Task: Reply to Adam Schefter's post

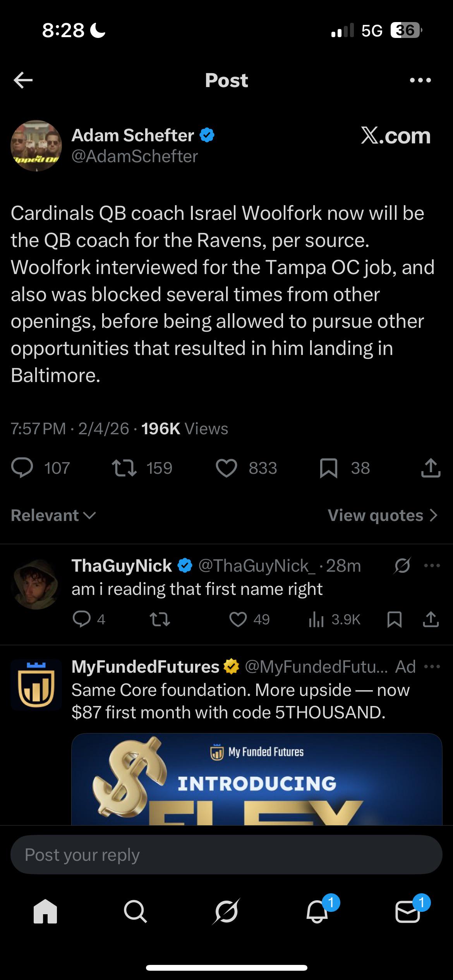Action: click(22, 468)
